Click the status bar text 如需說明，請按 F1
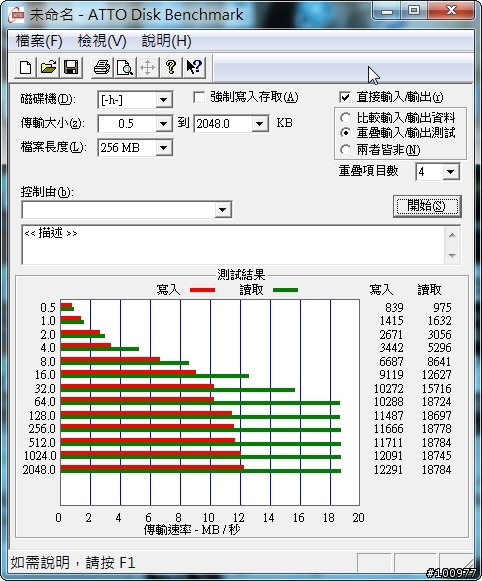Screen dimensions: 482x581 (x=73, y=562)
